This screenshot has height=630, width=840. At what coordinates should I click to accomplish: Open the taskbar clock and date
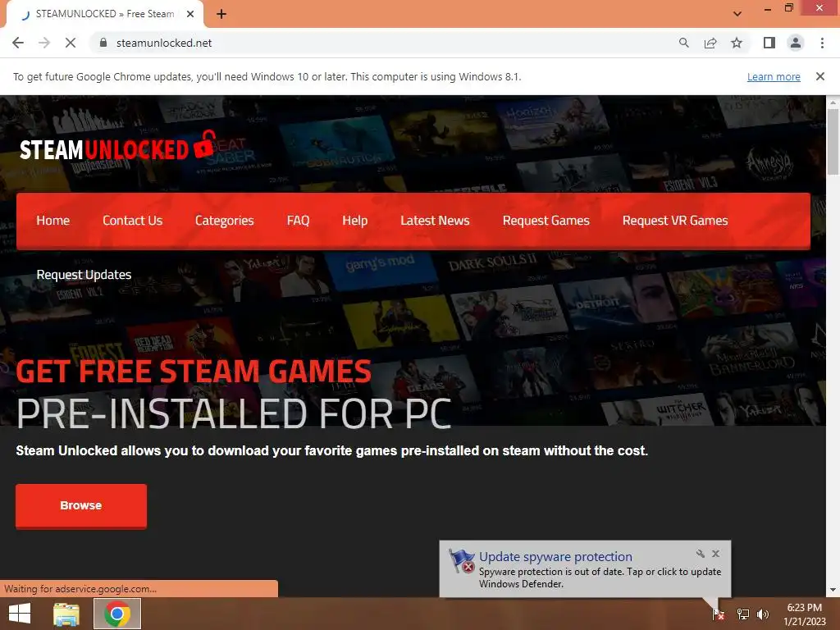click(x=805, y=614)
